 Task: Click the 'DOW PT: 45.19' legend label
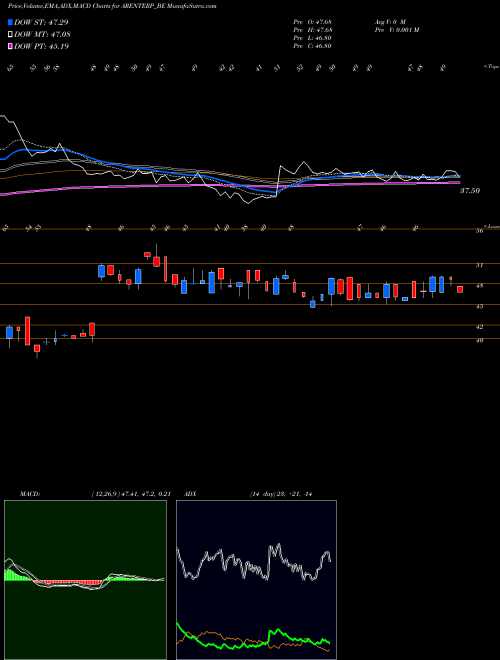42,46
